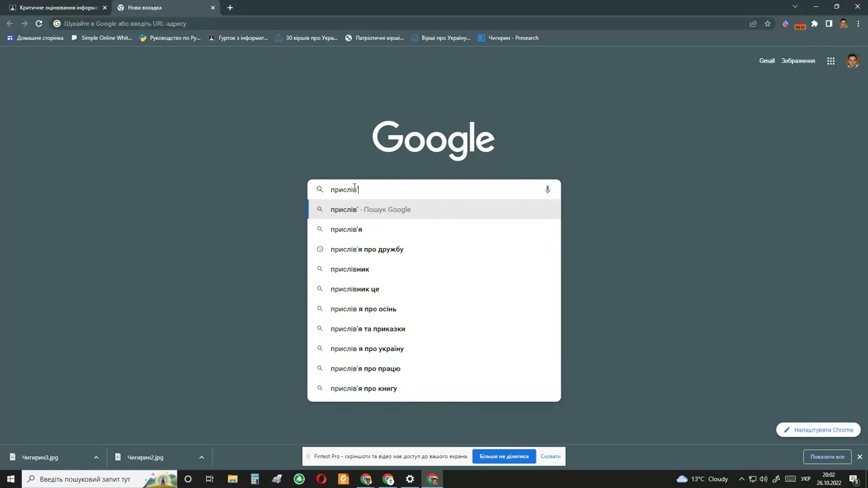
Task: Open Task View on the taskbar
Action: (x=210, y=479)
